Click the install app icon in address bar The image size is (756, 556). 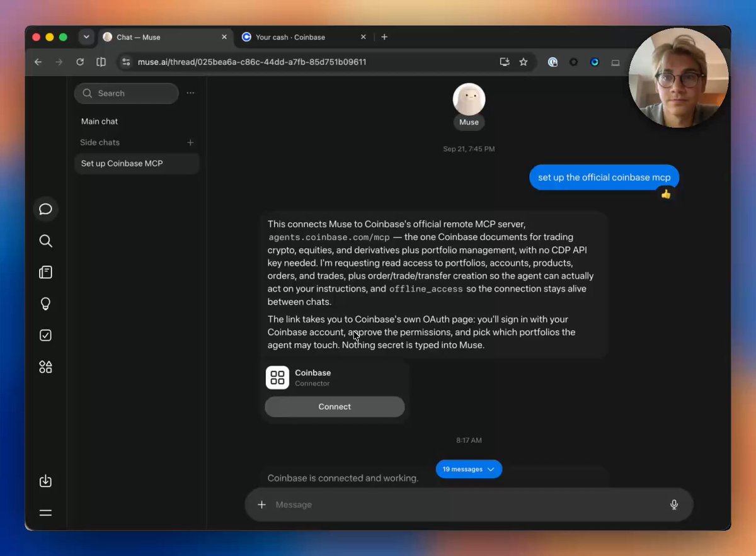tap(504, 62)
